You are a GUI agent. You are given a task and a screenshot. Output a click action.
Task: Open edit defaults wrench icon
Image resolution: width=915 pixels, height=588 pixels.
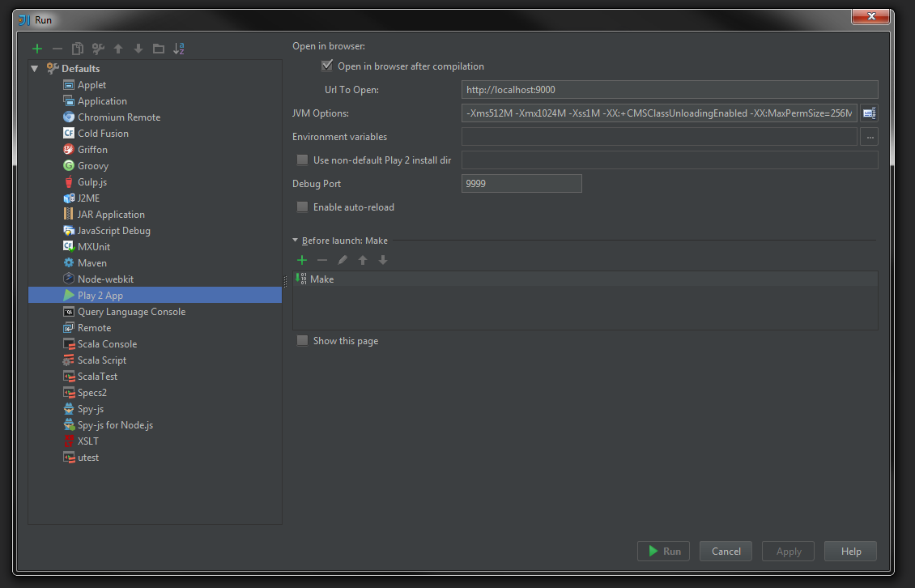pos(98,49)
